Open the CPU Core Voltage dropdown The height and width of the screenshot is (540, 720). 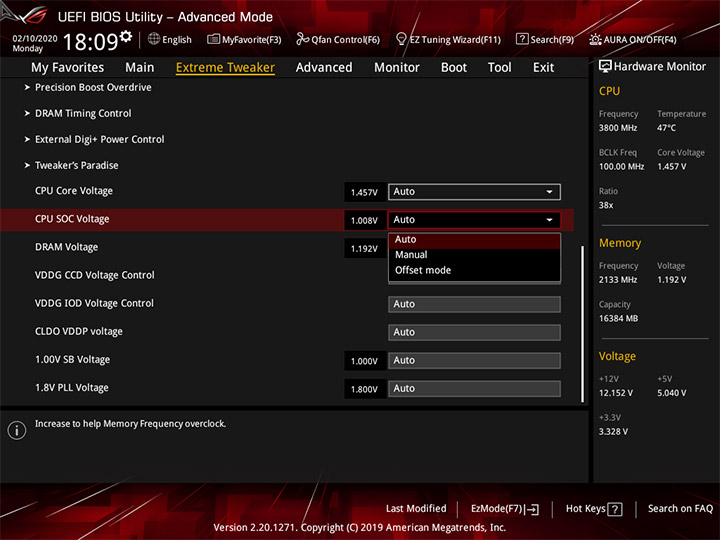[474, 192]
